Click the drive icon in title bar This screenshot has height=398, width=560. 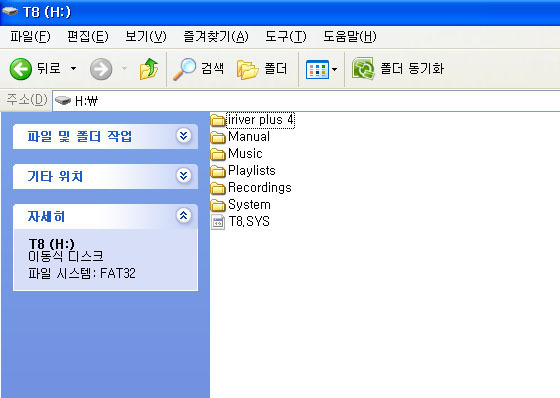(x=10, y=11)
